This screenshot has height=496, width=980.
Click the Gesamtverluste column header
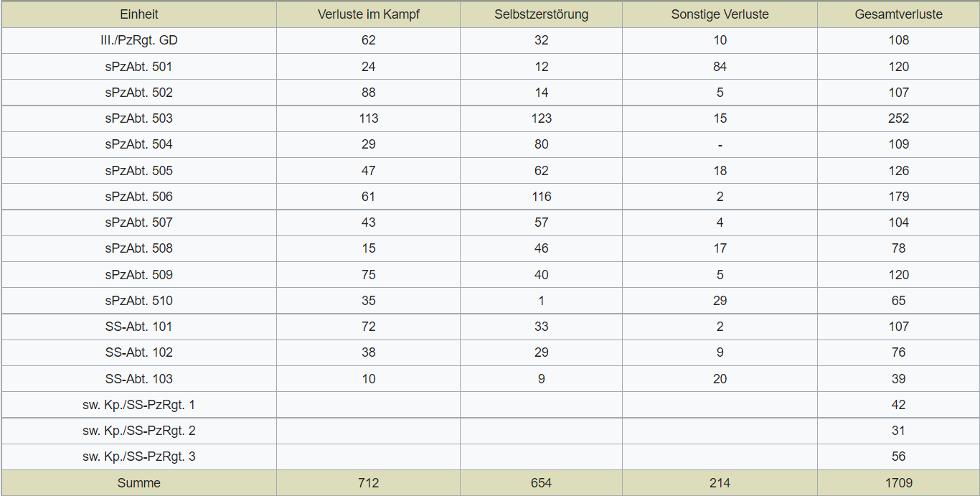click(x=898, y=14)
